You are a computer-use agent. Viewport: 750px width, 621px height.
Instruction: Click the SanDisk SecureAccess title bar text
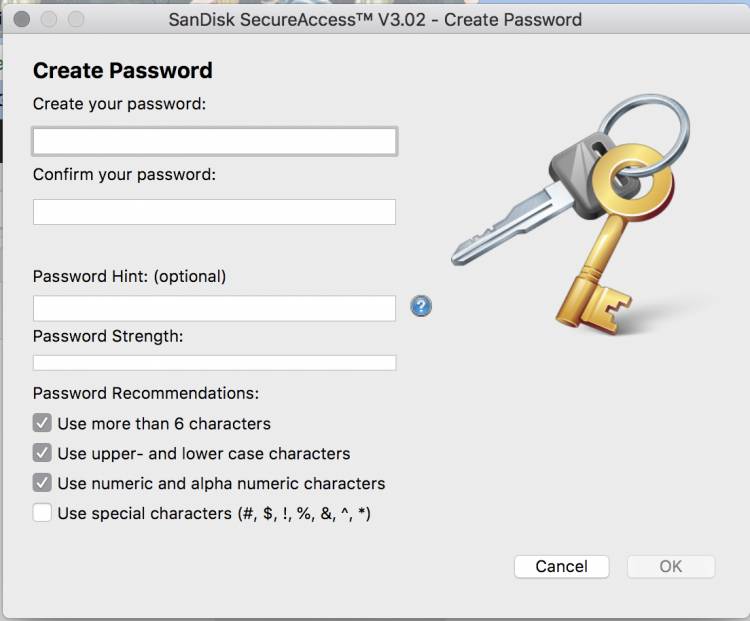click(x=375, y=20)
